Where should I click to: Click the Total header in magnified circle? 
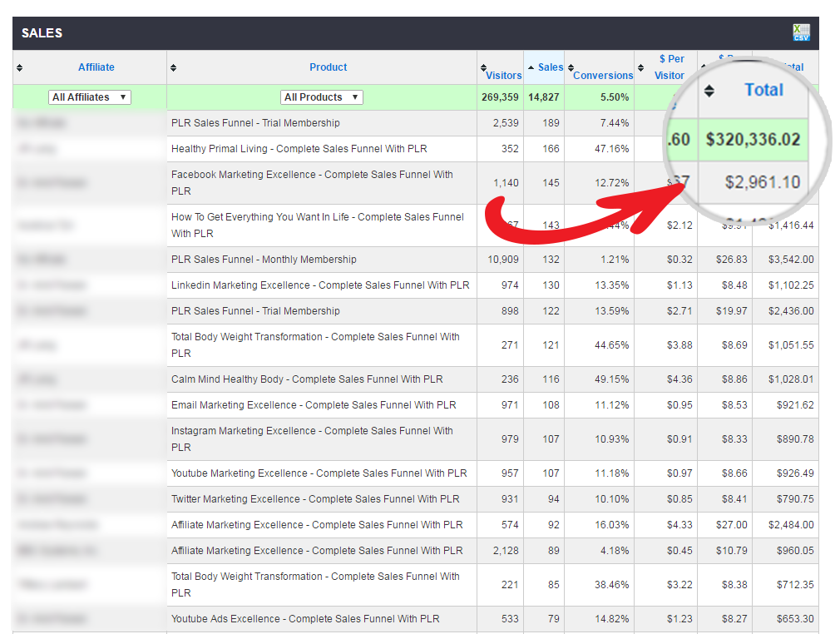(x=763, y=90)
